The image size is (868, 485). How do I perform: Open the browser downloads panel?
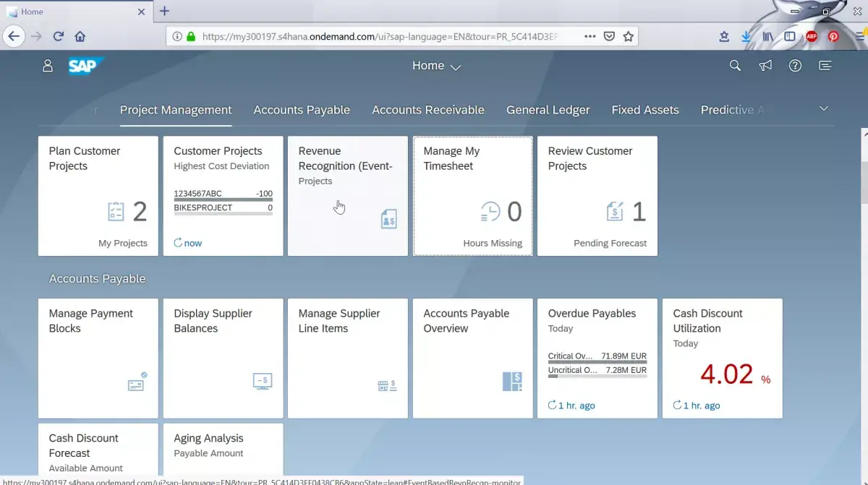pos(746,36)
